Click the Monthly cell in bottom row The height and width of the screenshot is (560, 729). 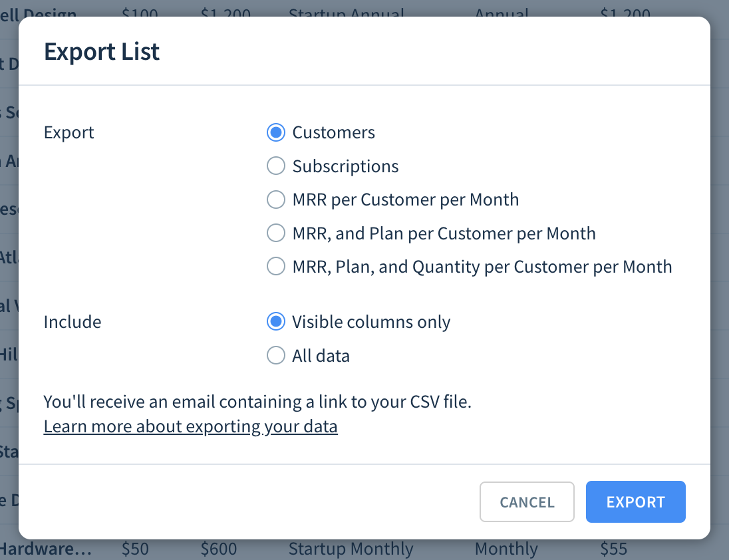click(506, 549)
